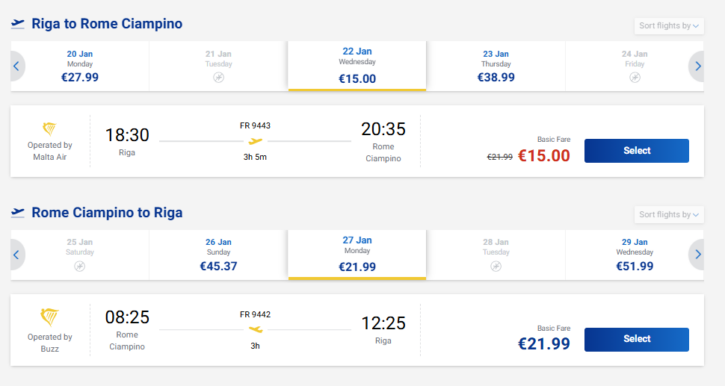The height and width of the screenshot is (386, 725).
Task: Click the Buzz operator harp logo
Action: tap(49, 317)
